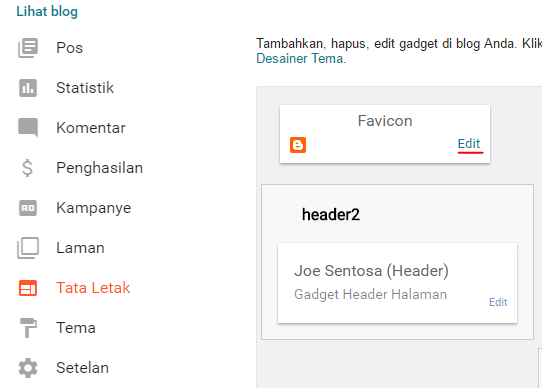Image resolution: width=542 pixels, height=388 pixels.
Task: Edit the Favicon gadget
Action: [x=469, y=144]
